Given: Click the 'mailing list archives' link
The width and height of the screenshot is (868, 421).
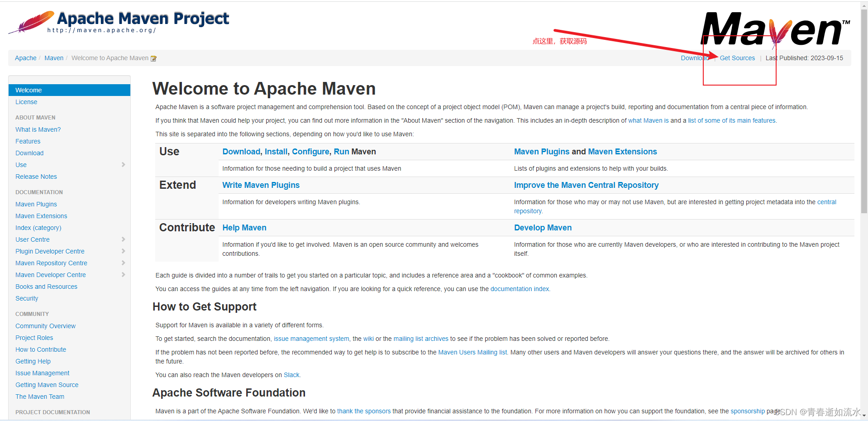Looking at the screenshot, I should tap(421, 339).
